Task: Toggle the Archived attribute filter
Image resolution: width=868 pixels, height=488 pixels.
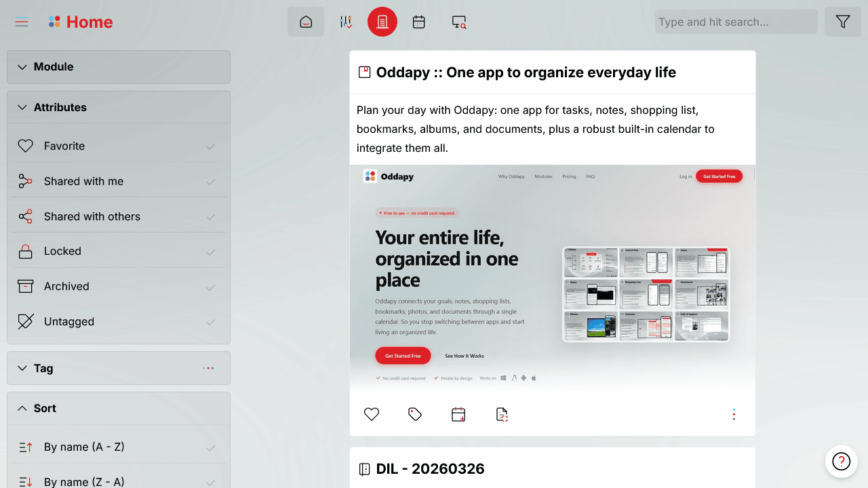Action: 119,286
